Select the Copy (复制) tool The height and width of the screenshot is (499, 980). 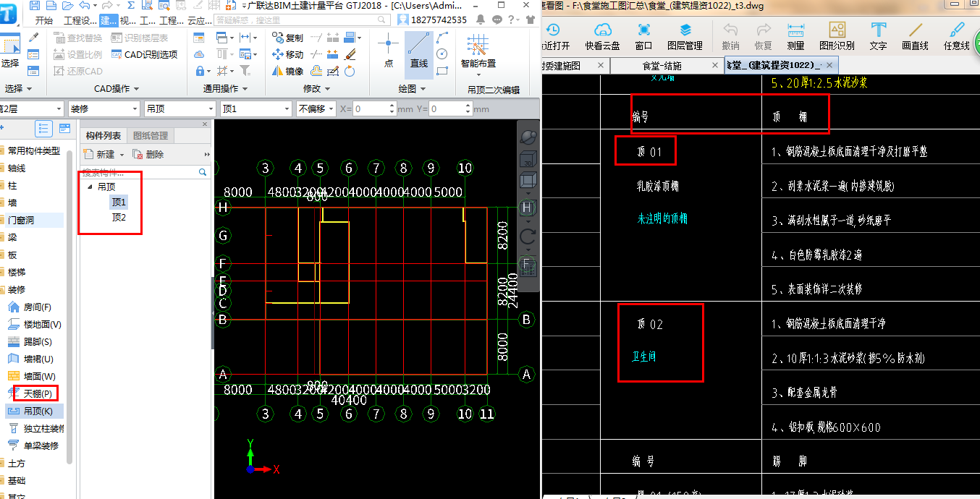tap(287, 38)
